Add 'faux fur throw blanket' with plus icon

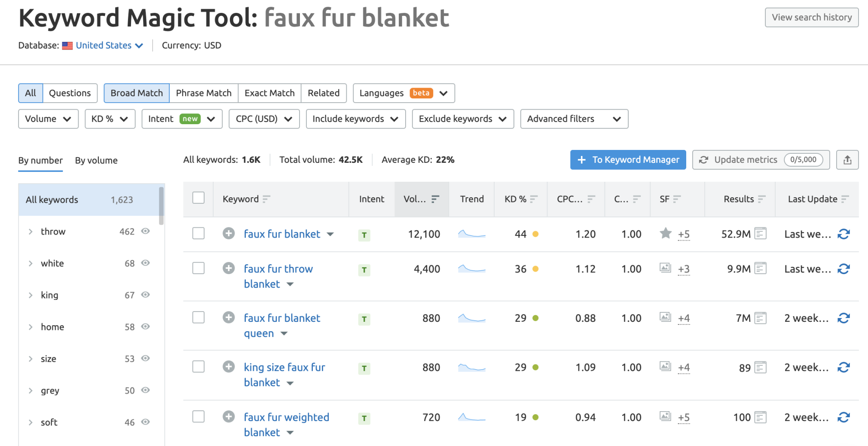tap(229, 268)
